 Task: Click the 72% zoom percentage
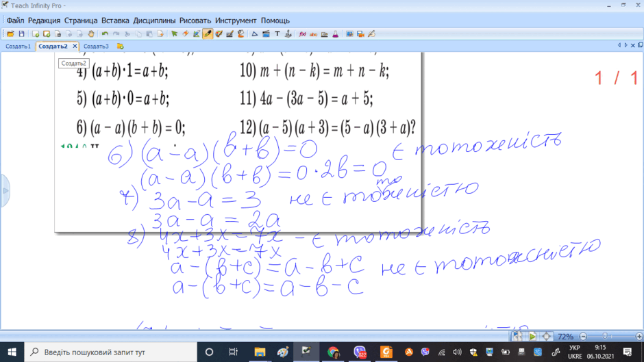click(x=565, y=337)
